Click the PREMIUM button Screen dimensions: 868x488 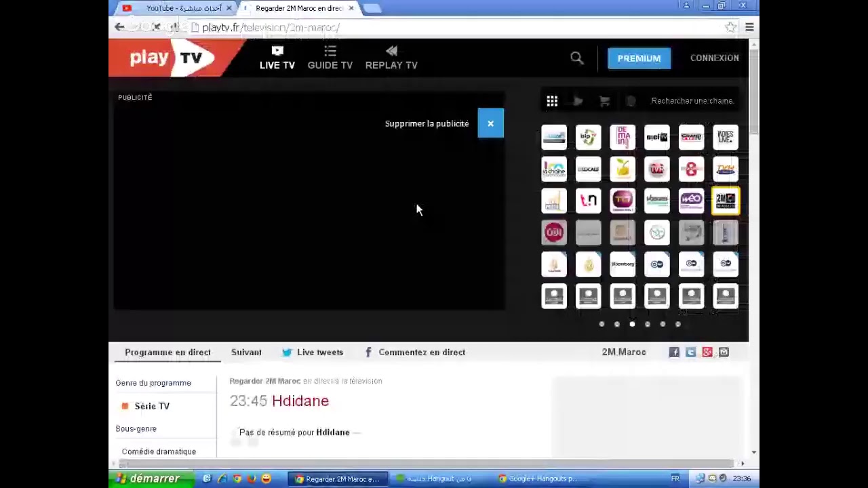(x=639, y=58)
